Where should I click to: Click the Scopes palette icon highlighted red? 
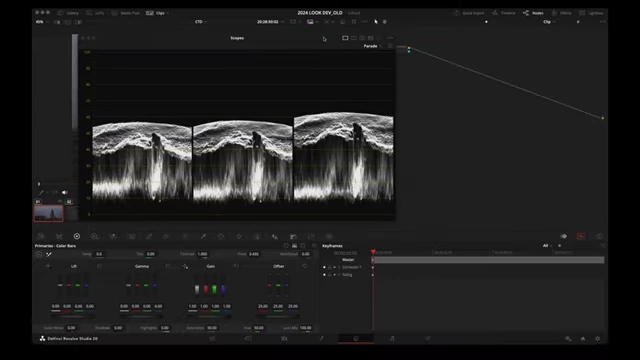(x=581, y=236)
